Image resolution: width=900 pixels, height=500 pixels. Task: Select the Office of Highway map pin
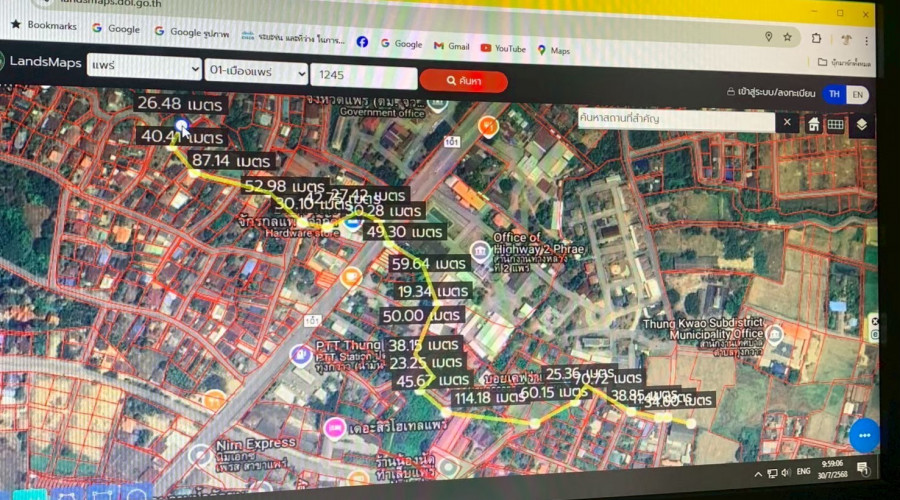pos(480,248)
